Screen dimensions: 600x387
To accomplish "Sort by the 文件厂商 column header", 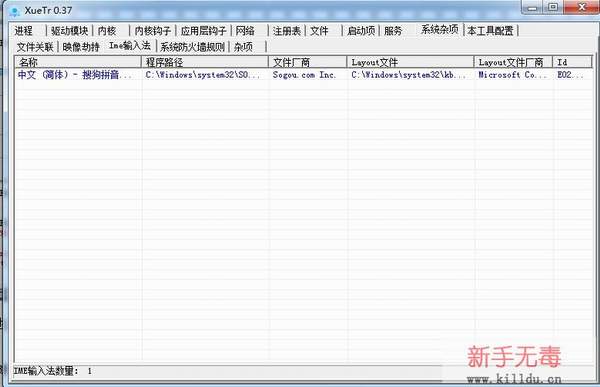I will click(x=308, y=62).
